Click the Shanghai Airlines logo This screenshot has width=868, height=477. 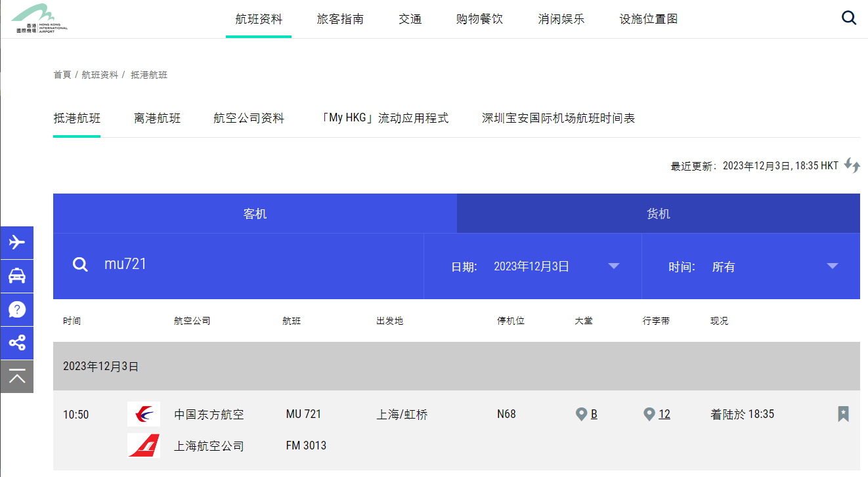tap(144, 446)
